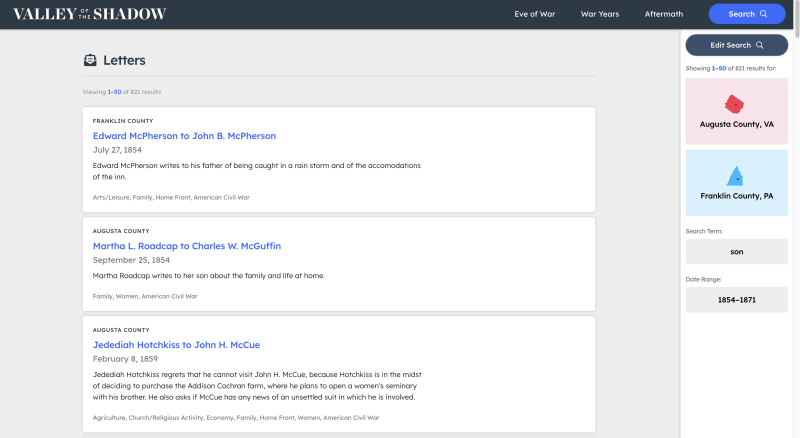Click 'AUGUSTA COUNTY' label on Roadcap letter card
Screen dimensions: 800x438
[121, 231]
